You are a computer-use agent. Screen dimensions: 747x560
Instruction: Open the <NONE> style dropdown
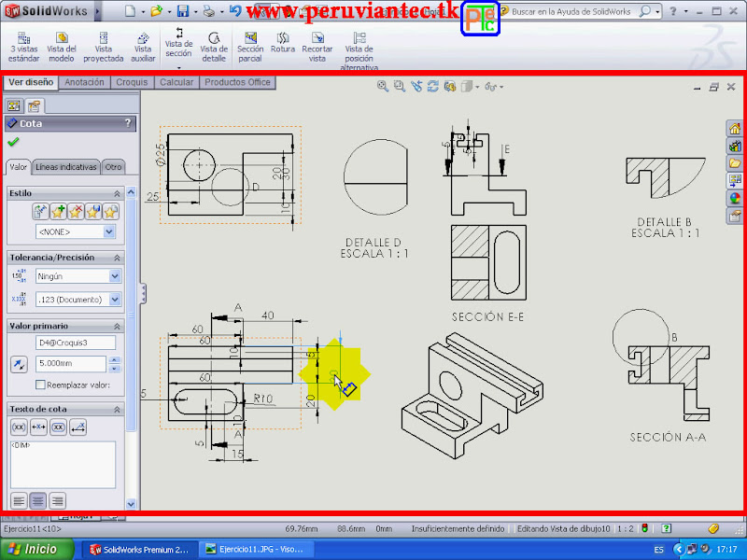point(109,231)
